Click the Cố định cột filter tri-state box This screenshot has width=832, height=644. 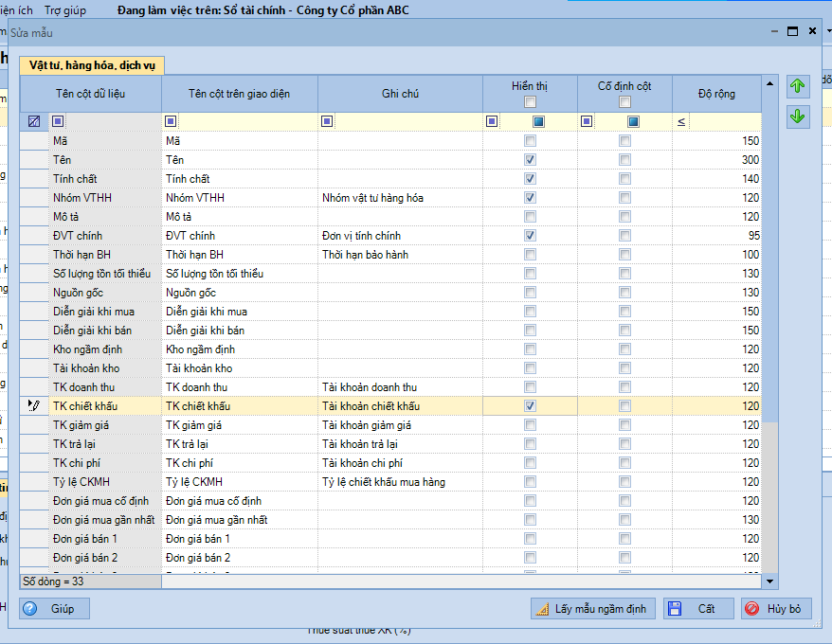tap(633, 122)
